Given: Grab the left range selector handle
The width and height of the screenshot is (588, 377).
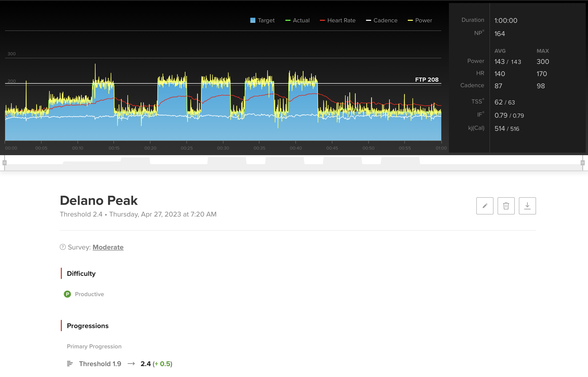Looking at the screenshot, I should coord(4,163).
